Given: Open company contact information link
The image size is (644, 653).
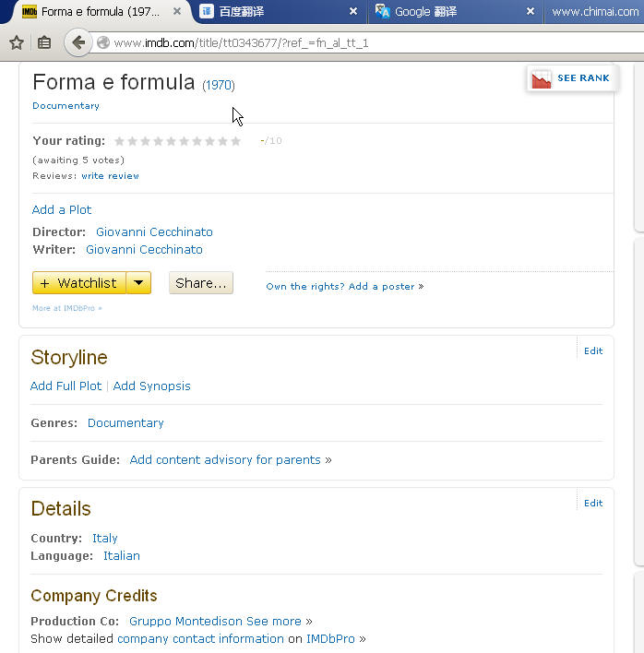Looking at the screenshot, I should click(200, 639).
